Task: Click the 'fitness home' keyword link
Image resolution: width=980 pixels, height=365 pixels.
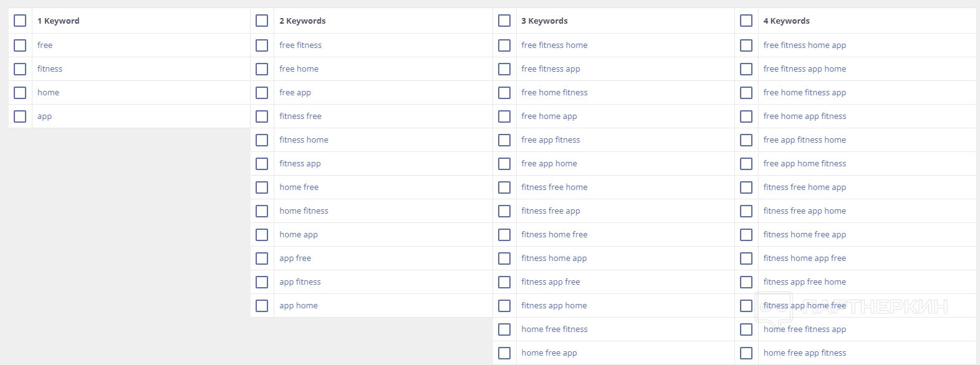Action: click(x=304, y=140)
